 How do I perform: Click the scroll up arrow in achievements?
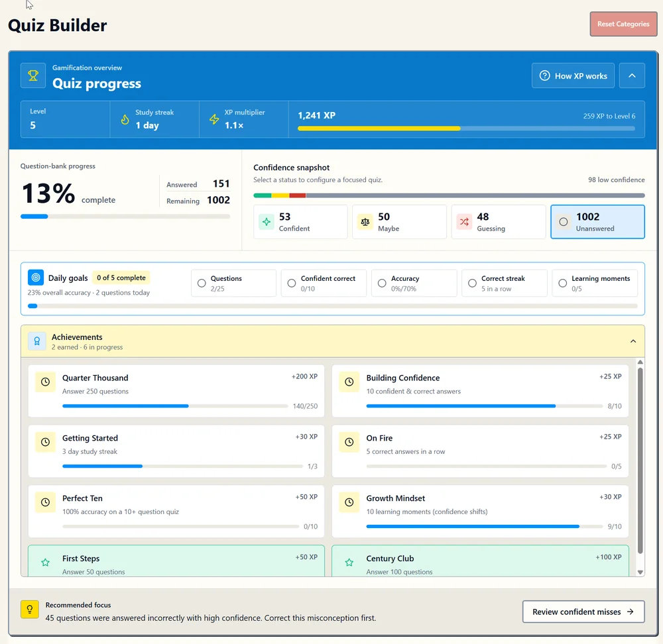[x=640, y=362]
